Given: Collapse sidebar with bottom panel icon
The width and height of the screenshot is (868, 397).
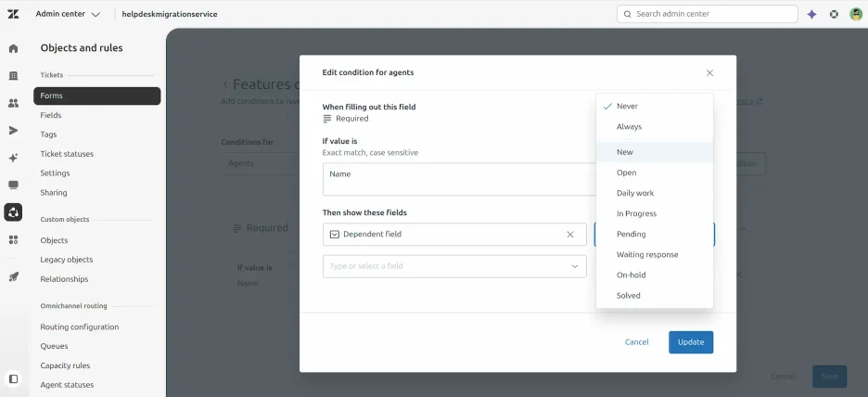Looking at the screenshot, I should tap(13, 379).
